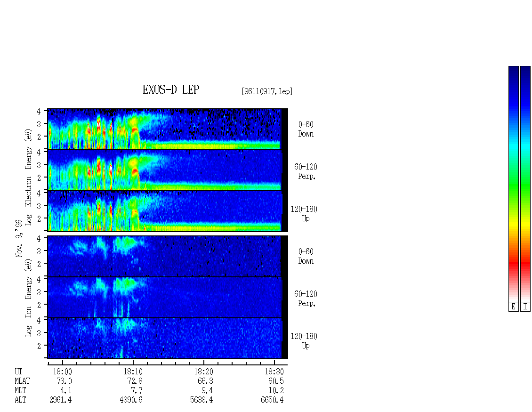Click the electron color scale bar labeled E

coord(513,184)
